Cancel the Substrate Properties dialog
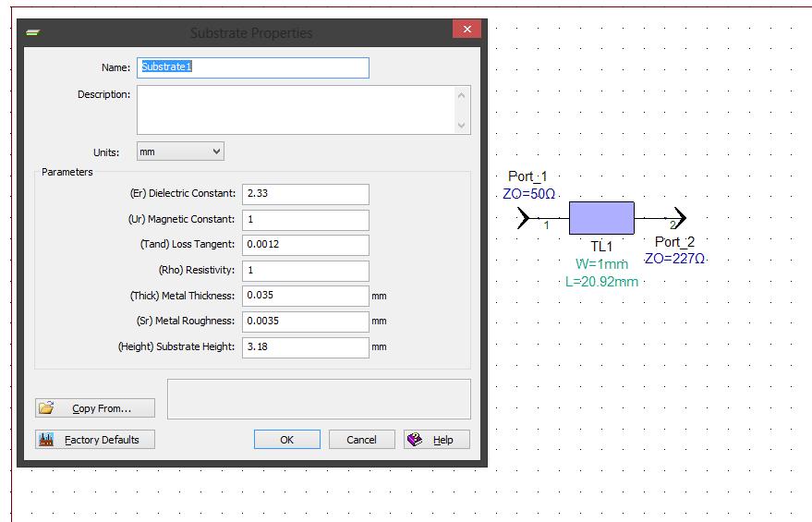Image resolution: width=812 pixels, height=522 pixels. tap(361, 440)
